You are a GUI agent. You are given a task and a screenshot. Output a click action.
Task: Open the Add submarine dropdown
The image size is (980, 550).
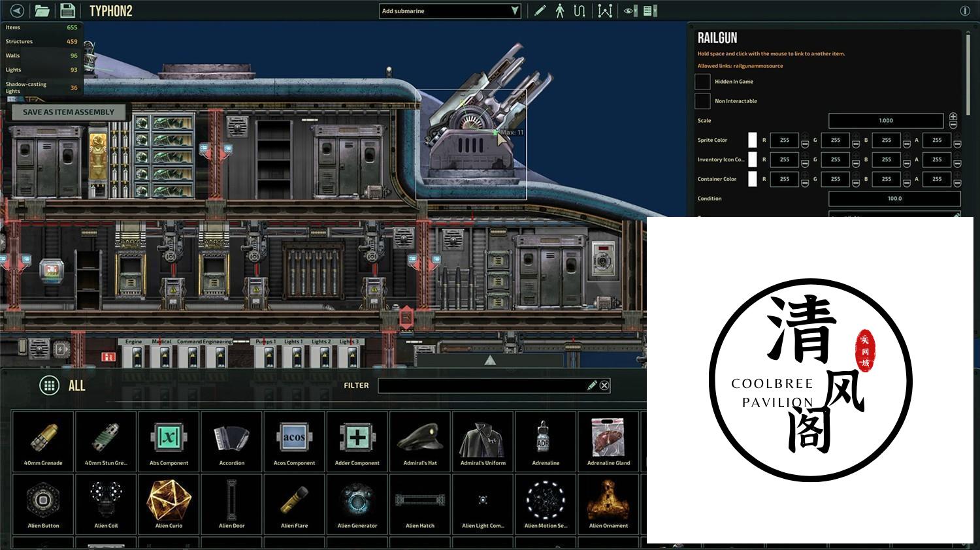point(450,10)
